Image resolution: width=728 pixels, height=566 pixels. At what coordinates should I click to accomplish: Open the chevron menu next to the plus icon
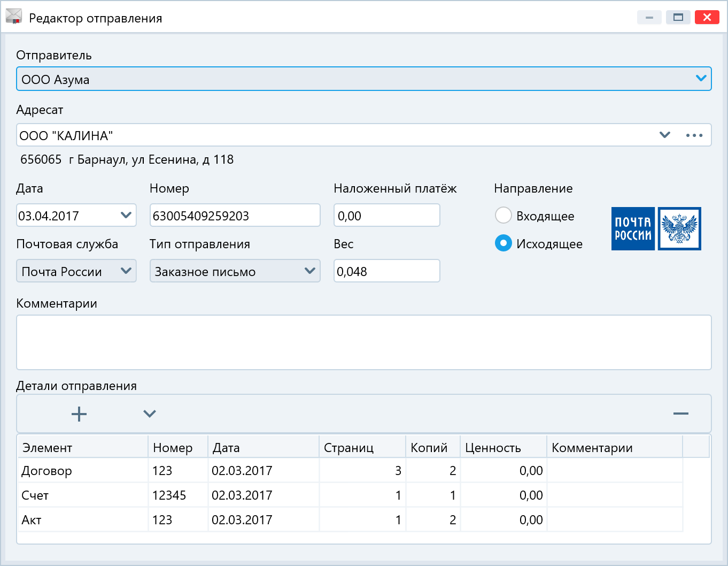(x=150, y=414)
